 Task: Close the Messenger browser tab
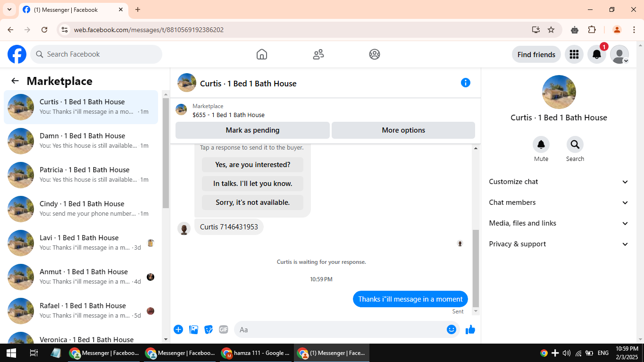121,9
